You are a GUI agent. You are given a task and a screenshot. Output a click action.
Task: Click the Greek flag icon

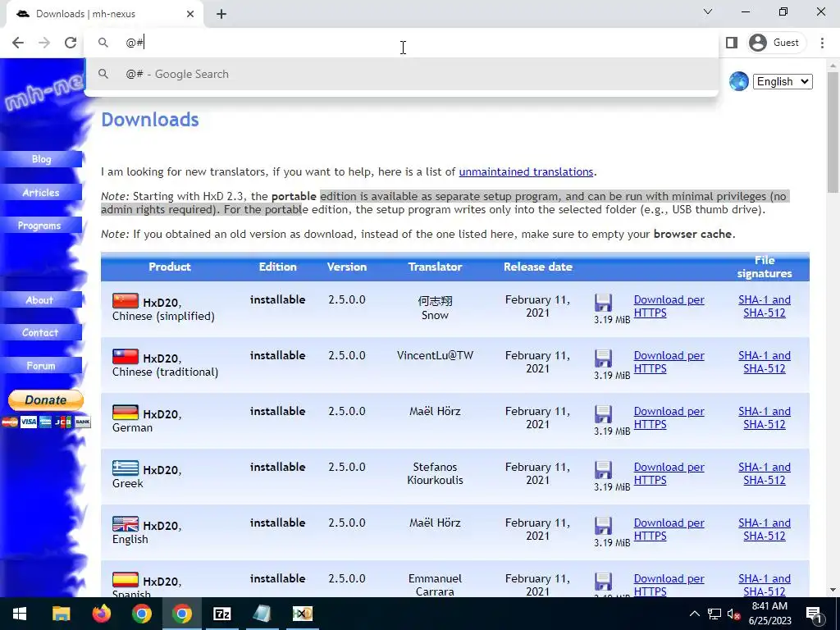click(x=126, y=468)
